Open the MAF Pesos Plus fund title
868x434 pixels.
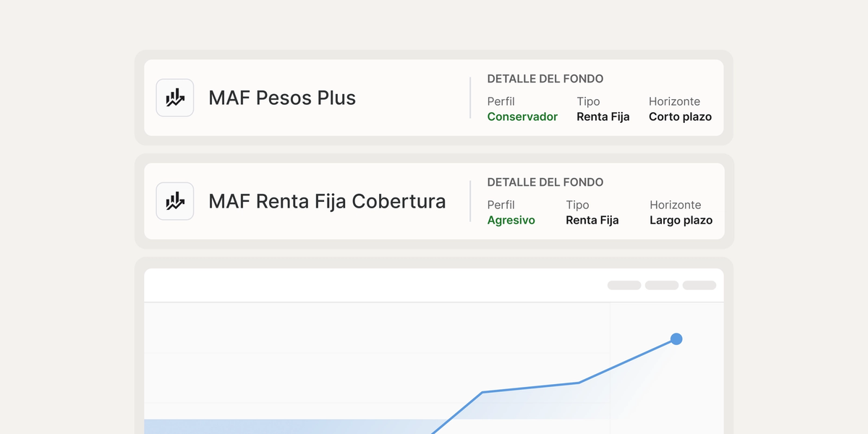tap(282, 98)
